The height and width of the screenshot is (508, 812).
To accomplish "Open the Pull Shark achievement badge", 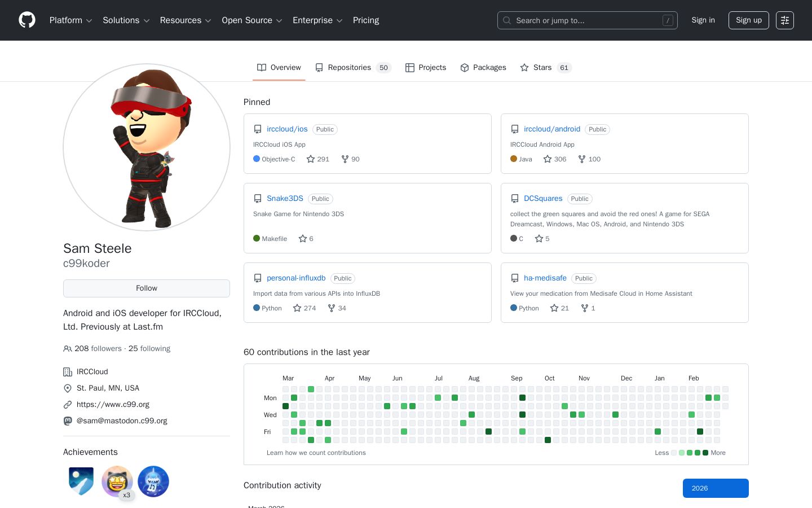I will coord(153,481).
